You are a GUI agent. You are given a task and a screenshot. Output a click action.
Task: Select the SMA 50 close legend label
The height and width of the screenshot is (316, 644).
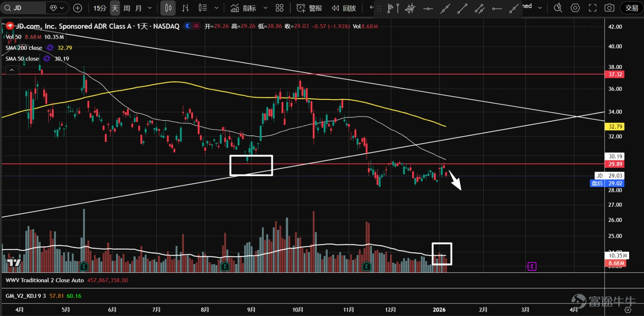pos(22,59)
